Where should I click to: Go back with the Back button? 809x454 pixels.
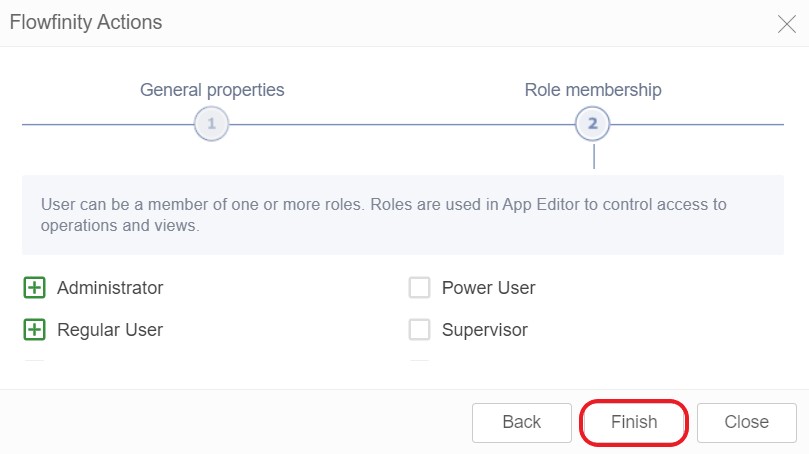[522, 422]
